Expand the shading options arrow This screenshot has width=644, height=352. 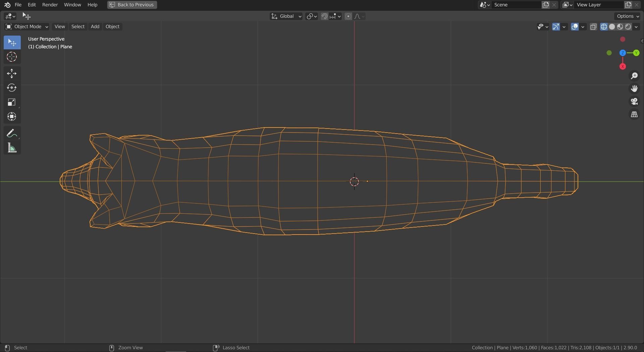636,27
